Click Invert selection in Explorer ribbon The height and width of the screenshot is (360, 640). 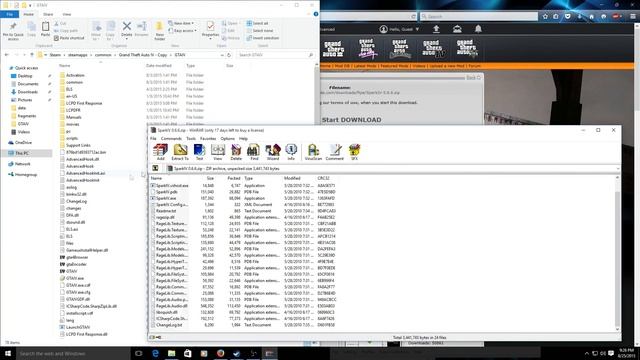(x=263, y=38)
